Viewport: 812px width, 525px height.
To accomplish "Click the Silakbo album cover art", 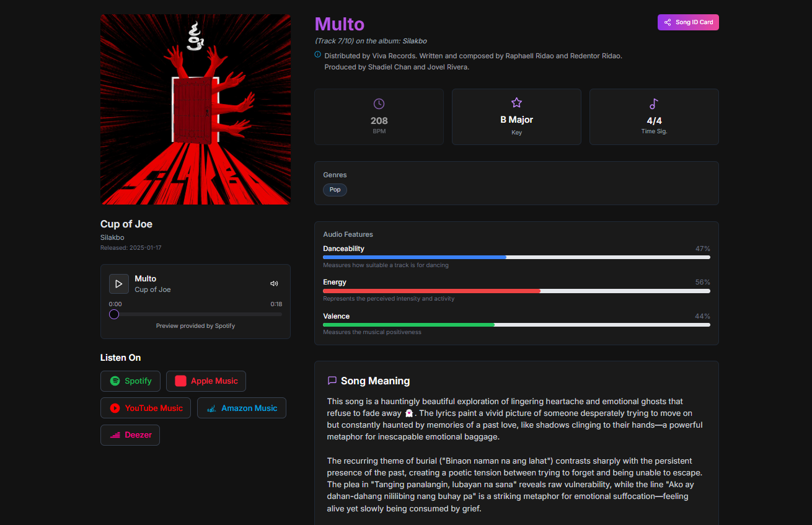I will (x=195, y=109).
